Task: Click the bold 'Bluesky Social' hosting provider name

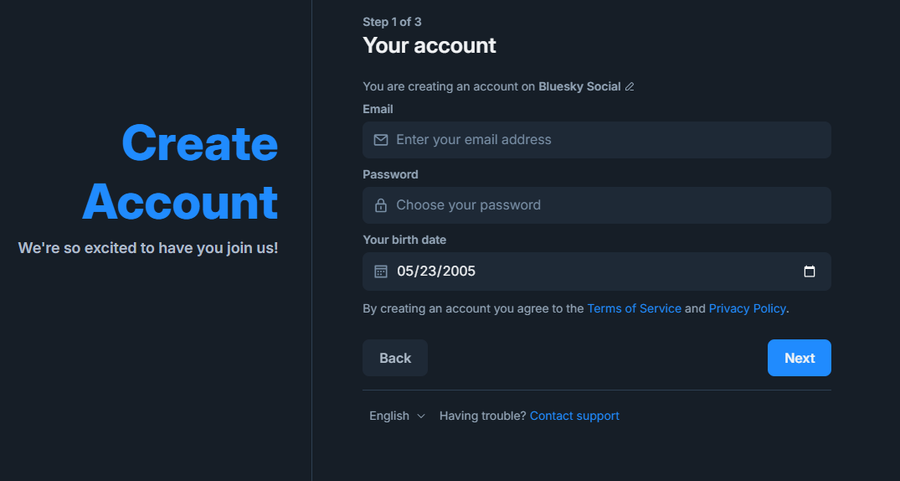Action: [x=579, y=87]
